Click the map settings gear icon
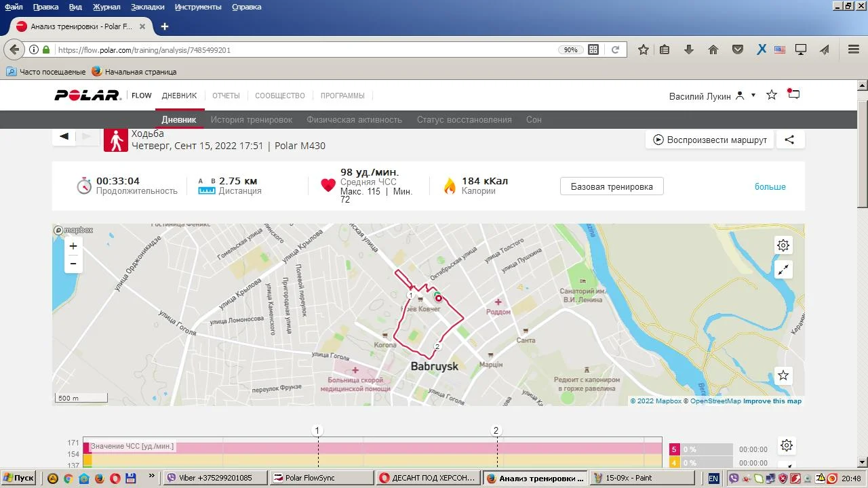This screenshot has width=868, height=488. click(783, 245)
